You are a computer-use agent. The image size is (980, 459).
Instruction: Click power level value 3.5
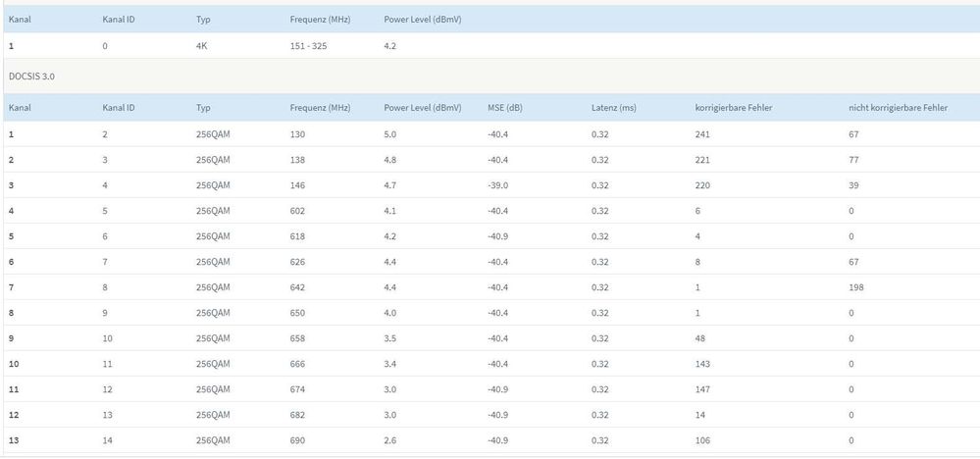390,338
